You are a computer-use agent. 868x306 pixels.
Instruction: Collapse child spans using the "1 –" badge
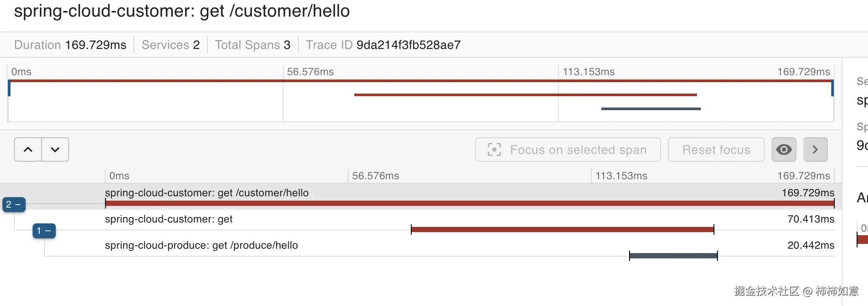point(44,230)
